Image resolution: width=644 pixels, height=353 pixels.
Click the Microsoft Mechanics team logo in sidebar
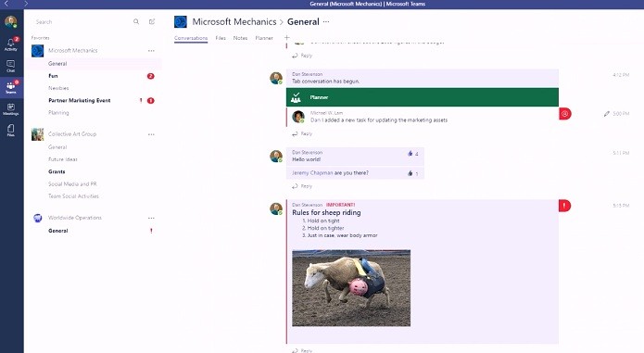tap(37, 51)
